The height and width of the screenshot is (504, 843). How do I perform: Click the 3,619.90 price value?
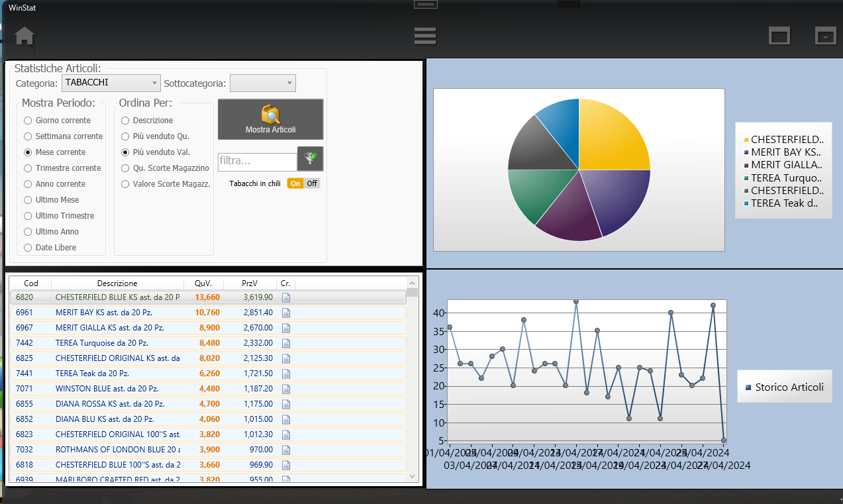[x=258, y=297]
